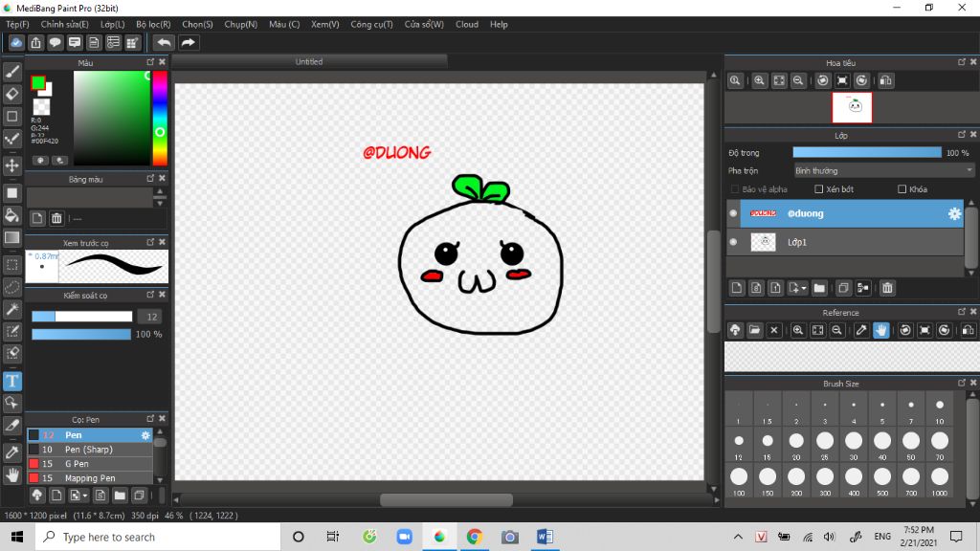The width and height of the screenshot is (980, 551).
Task: Select the Brush tool in left toolbar
Action: click(x=11, y=72)
